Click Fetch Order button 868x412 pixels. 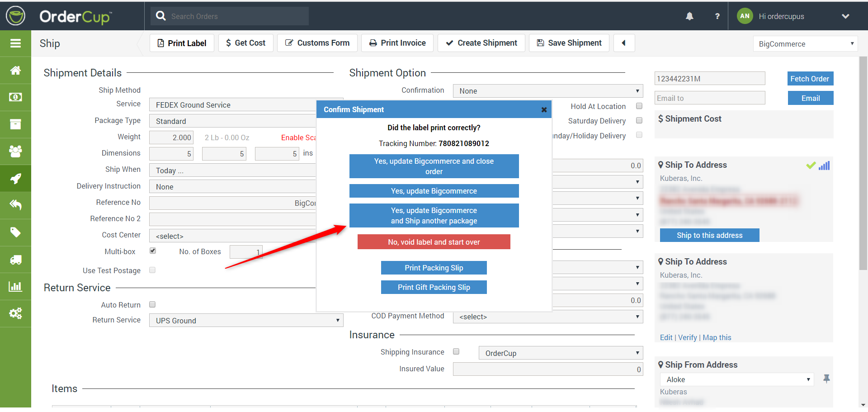(810, 79)
